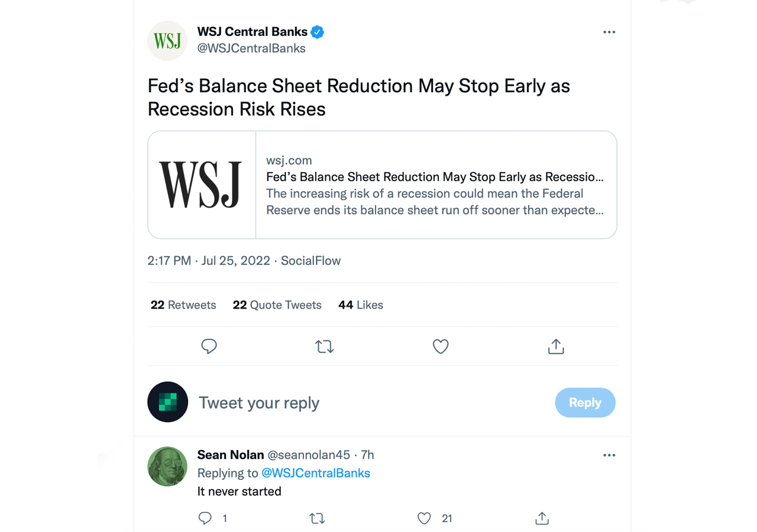Screen dimensions: 757x532
Task: Click the Reply button
Action: tap(585, 402)
